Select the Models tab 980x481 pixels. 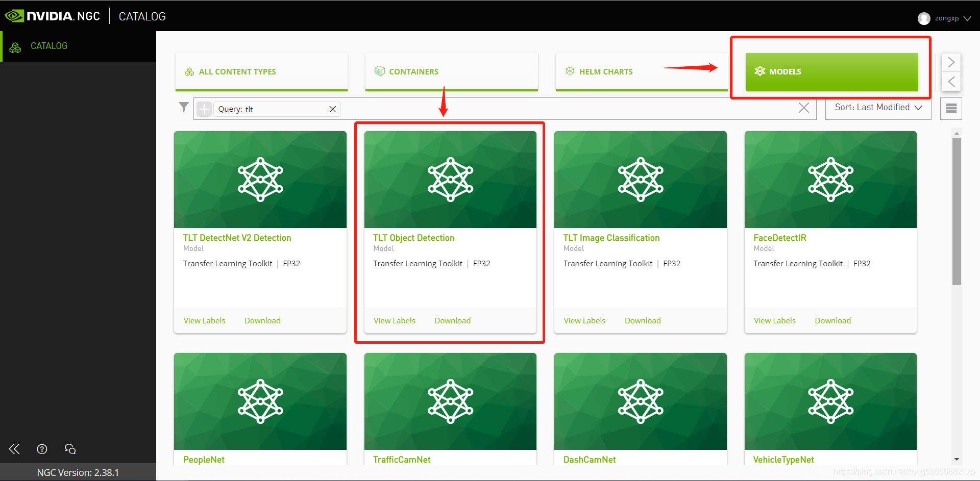(832, 72)
